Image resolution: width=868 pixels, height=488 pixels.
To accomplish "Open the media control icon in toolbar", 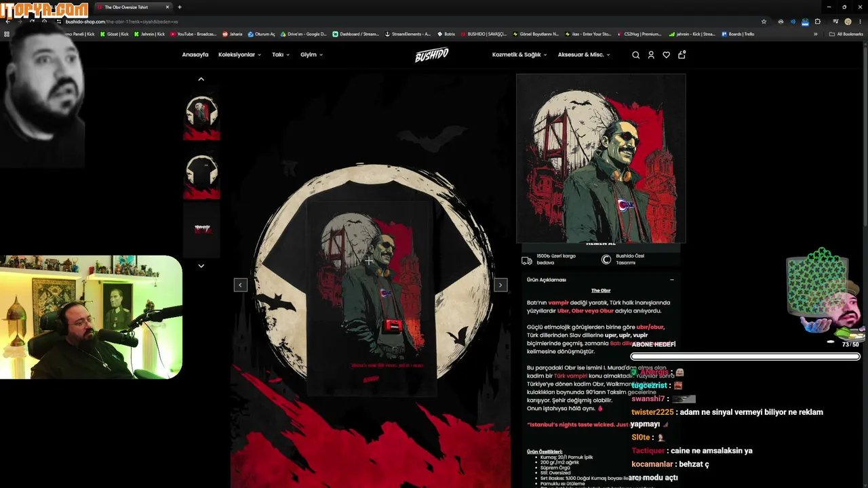I will (835, 22).
